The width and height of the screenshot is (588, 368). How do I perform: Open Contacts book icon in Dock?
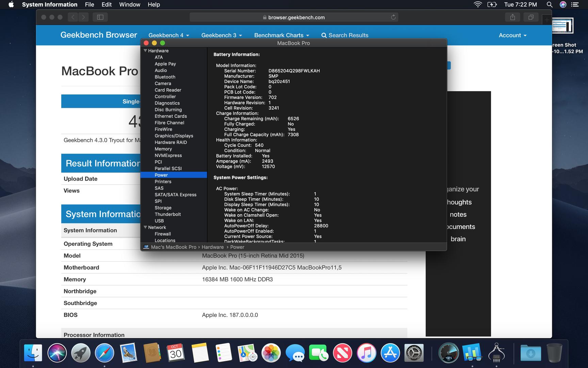pyautogui.click(x=152, y=353)
